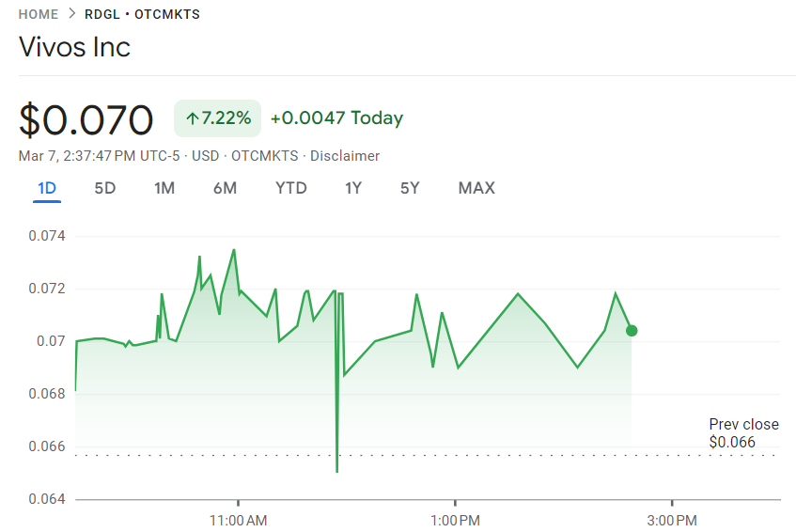Click the current price dot on chart
The height and width of the screenshot is (532, 796).
click(x=632, y=331)
